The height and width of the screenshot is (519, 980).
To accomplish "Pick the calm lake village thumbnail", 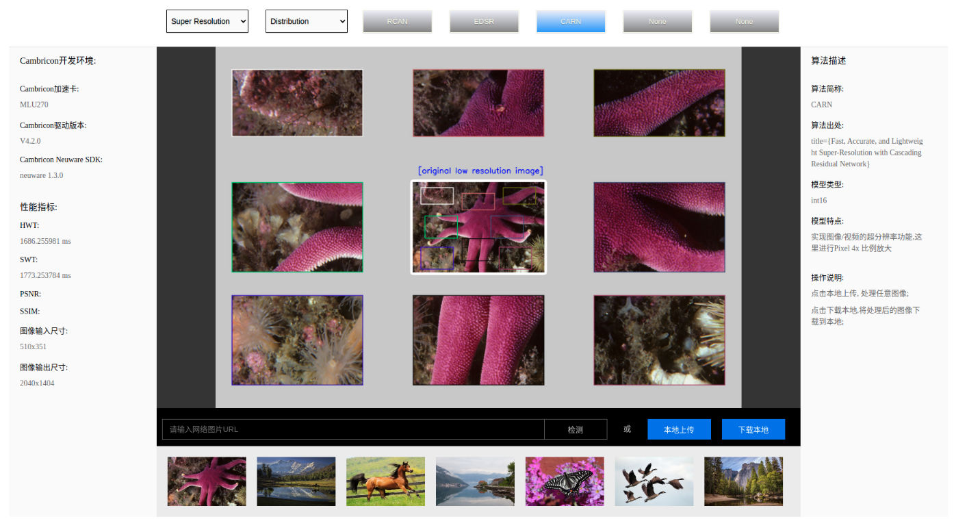I will 475,481.
